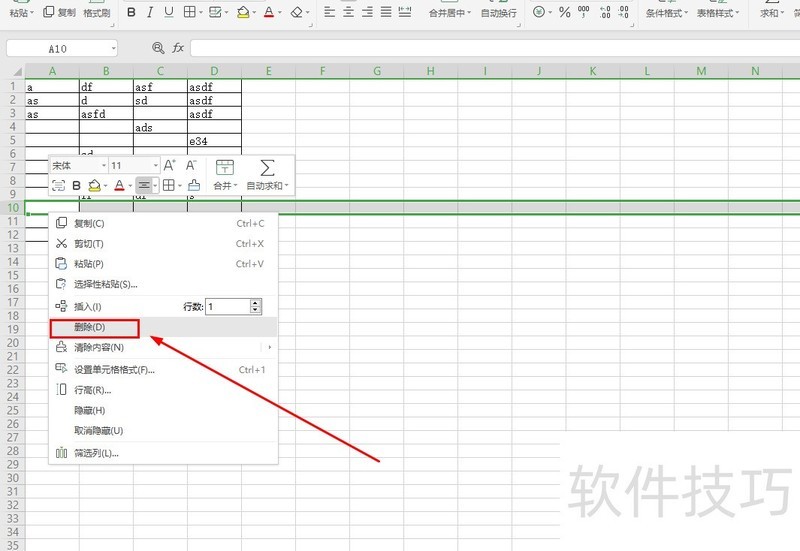Open the 宋体 font dropdown in mini toolbar

(x=104, y=165)
